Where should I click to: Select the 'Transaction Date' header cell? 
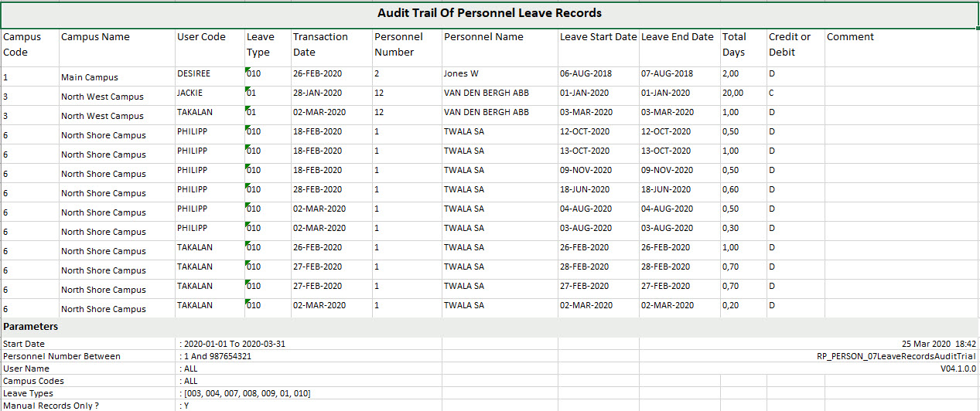[320, 45]
